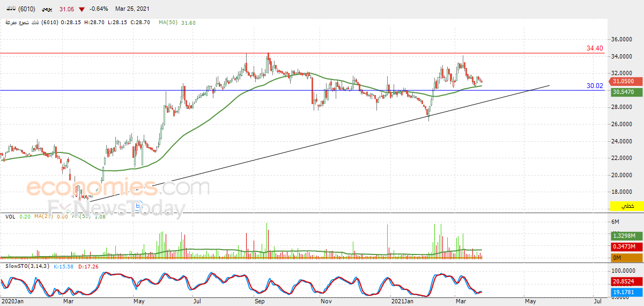Click the red down-triangle change indicator
Screen dimensions: 644x306
(82, 9)
